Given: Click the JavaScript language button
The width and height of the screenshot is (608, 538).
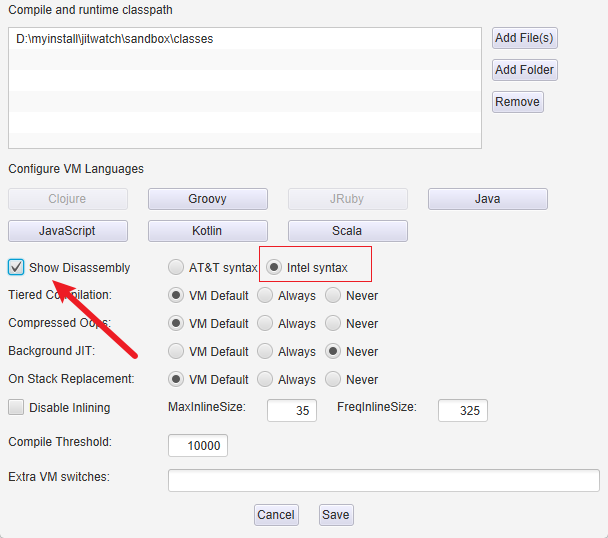Looking at the screenshot, I should [67, 230].
